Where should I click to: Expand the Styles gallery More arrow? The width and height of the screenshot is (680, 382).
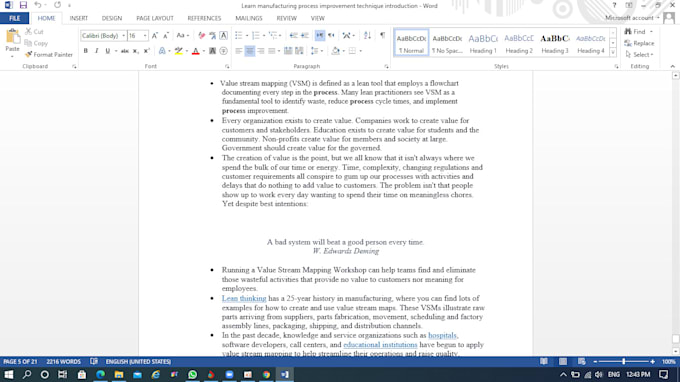coord(613,52)
